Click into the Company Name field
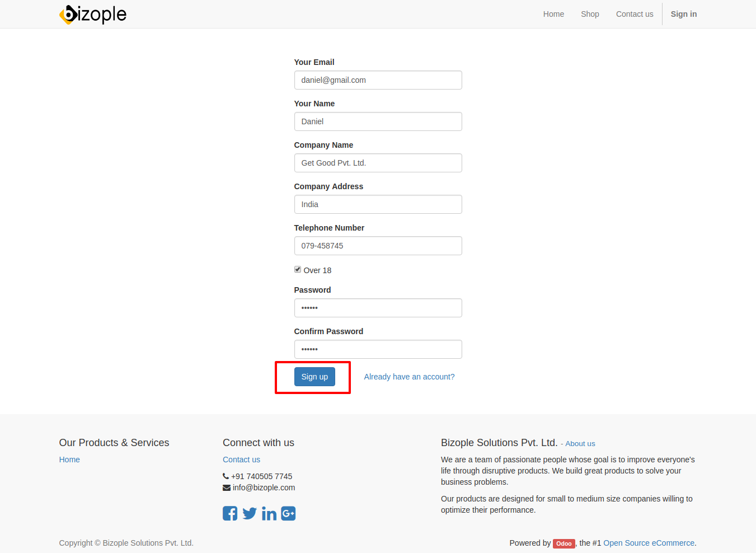Screen dimensions: 756x553 [378, 163]
